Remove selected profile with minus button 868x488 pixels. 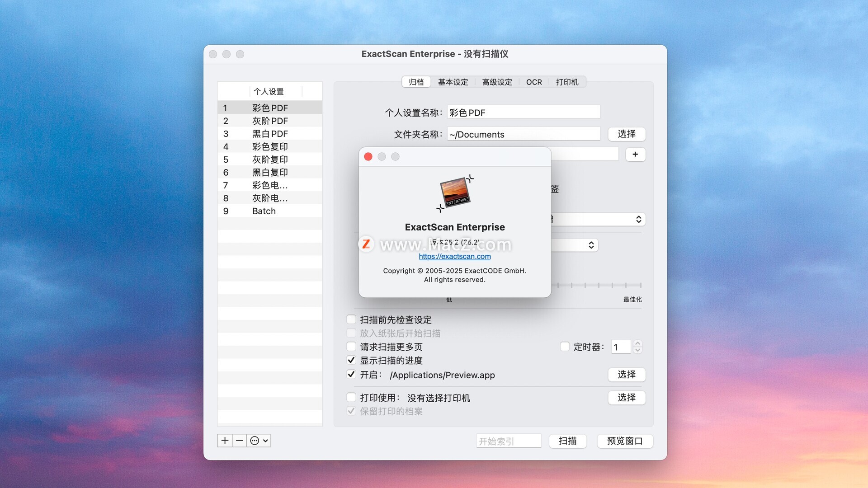[x=240, y=441]
